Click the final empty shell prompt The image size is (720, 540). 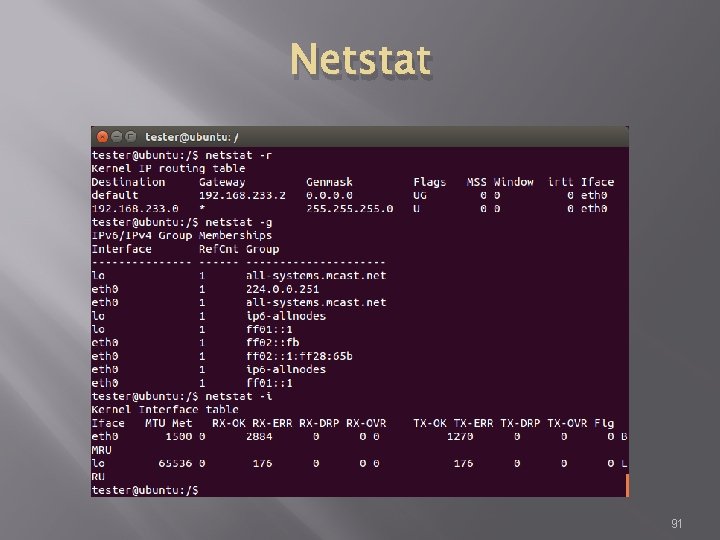[145, 490]
